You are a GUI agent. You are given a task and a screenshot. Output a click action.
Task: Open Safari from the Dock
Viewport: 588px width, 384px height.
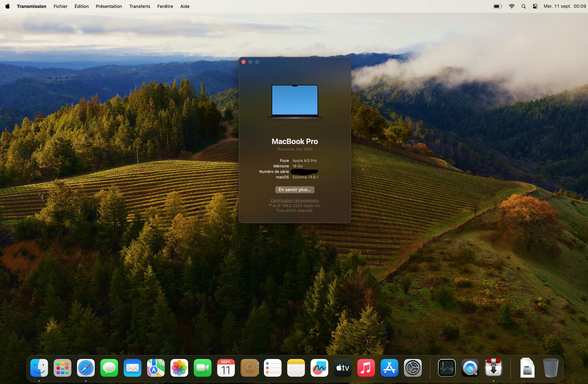(x=86, y=368)
